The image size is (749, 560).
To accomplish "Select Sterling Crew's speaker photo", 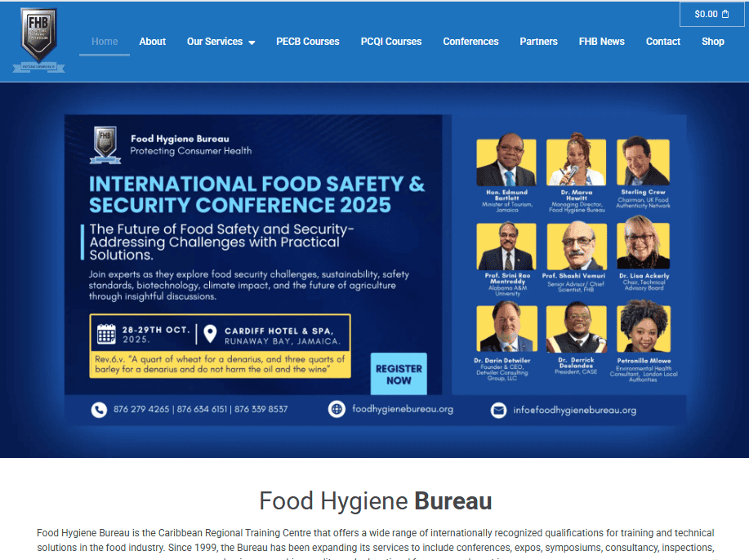I will click(x=643, y=161).
